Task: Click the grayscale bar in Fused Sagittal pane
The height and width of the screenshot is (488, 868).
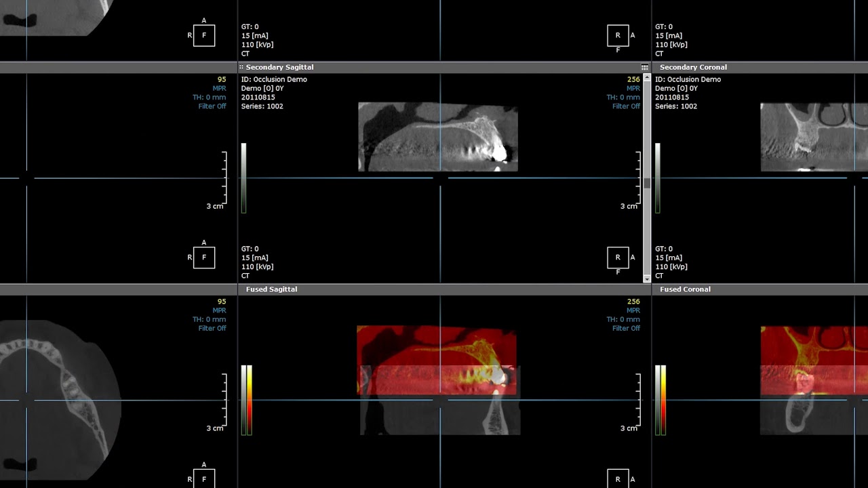Action: [243, 400]
